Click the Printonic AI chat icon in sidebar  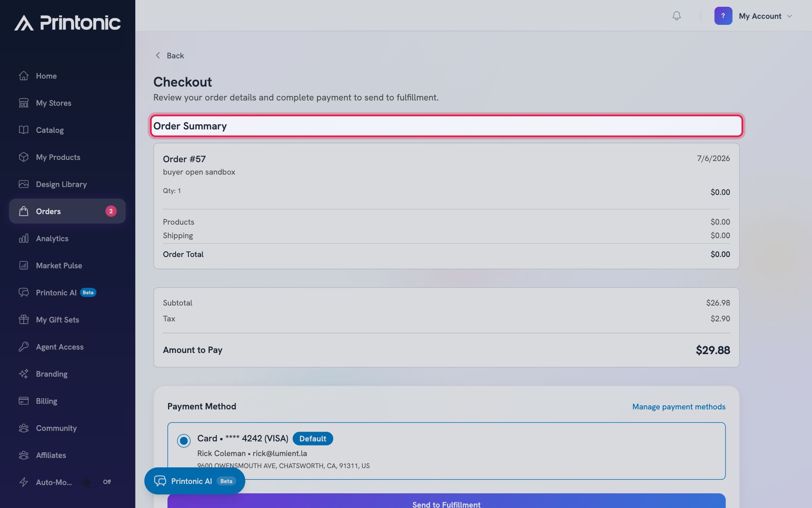[x=24, y=292]
